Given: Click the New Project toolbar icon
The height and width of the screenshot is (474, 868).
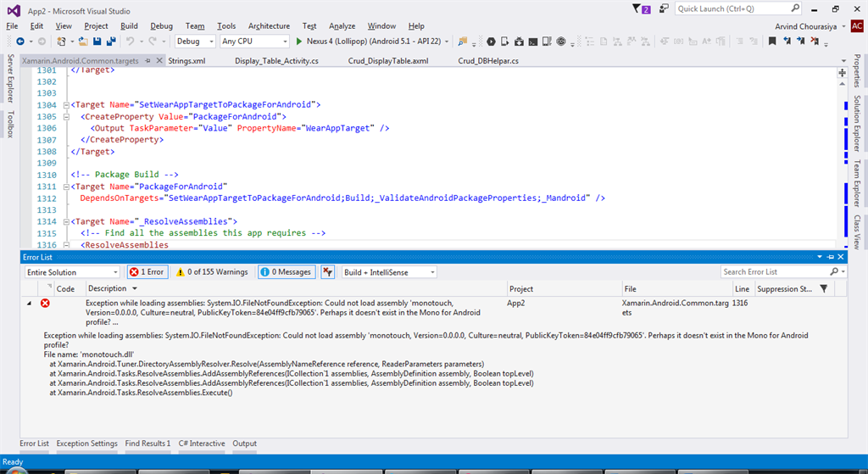Looking at the screenshot, I should point(61,42).
